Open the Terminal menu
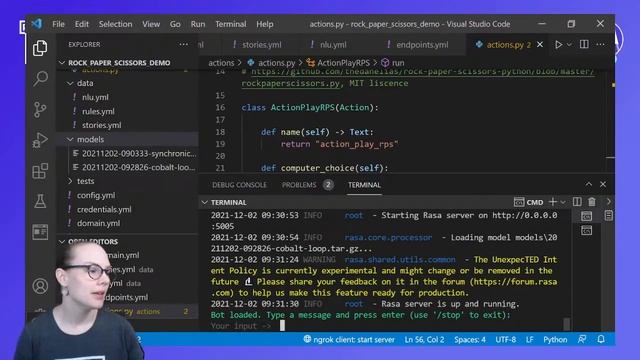This screenshot has height=360, width=640. (x=231, y=24)
